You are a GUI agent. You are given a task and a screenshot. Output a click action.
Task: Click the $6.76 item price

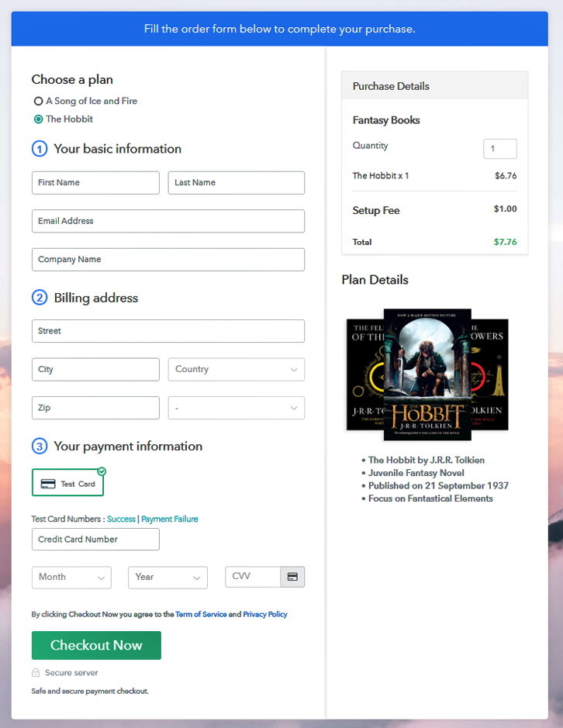click(506, 175)
